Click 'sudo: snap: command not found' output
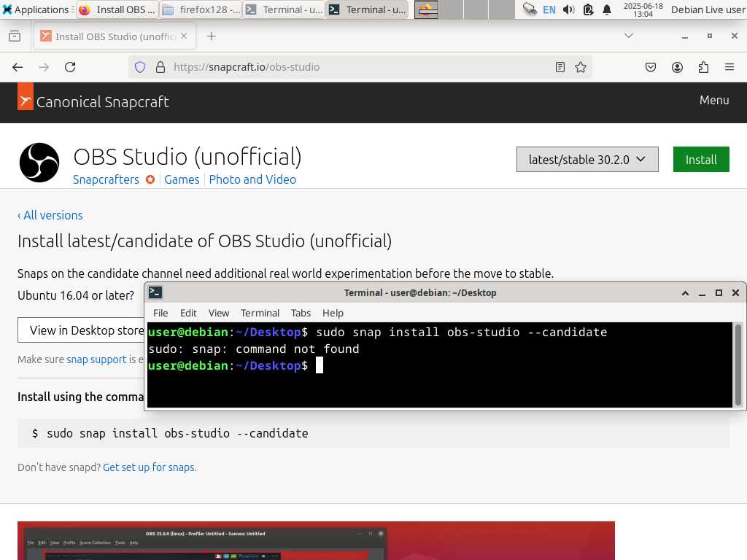The width and height of the screenshot is (747, 560). coord(253,349)
